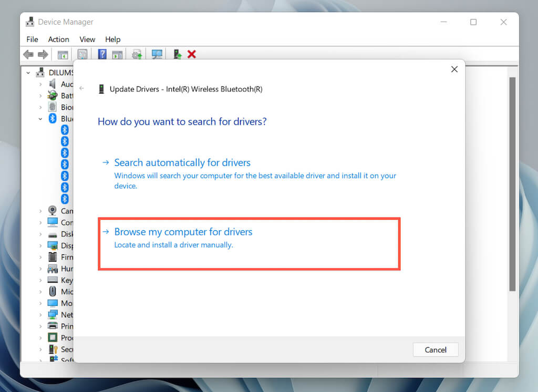Expand the Processors category chevron
538x392 pixels.
click(40, 338)
